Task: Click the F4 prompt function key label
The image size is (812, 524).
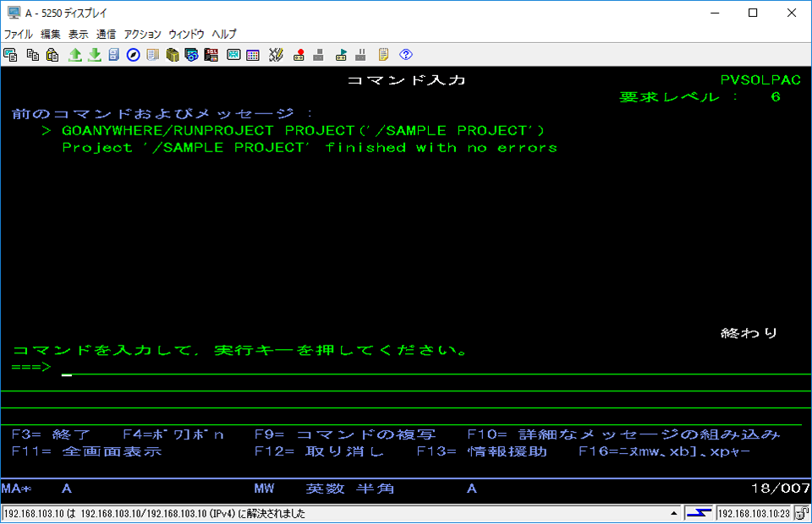Action: [x=173, y=434]
